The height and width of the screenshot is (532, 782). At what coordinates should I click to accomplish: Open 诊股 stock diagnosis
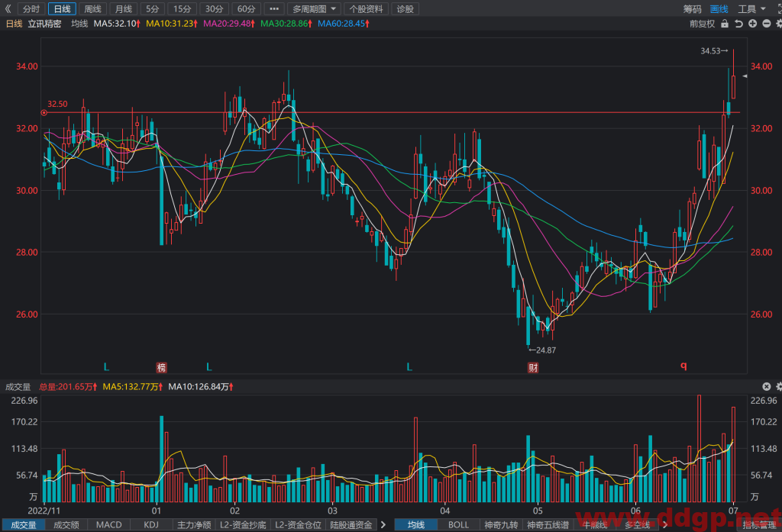point(405,9)
